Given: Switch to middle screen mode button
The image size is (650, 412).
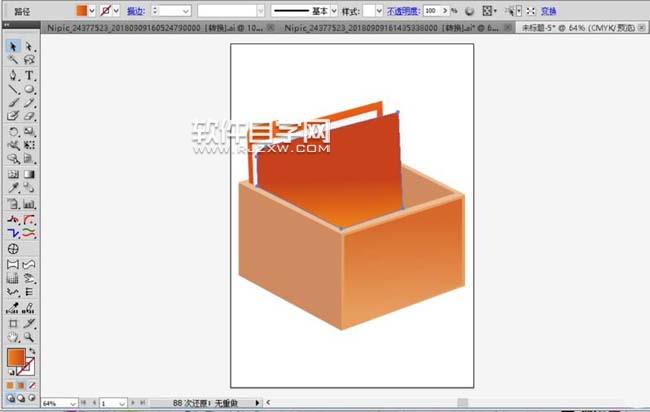Looking at the screenshot, I should point(21,398).
